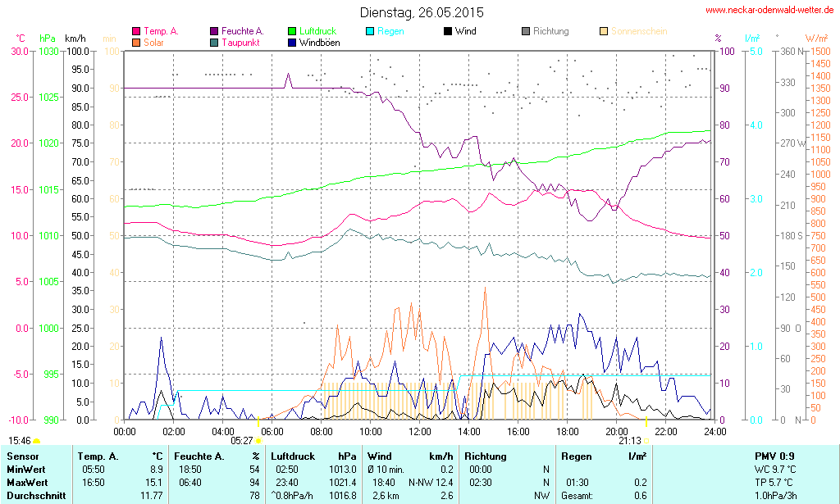Click the dark blue Windböen legend swatch
This screenshot has height=504, width=840.
(292, 42)
